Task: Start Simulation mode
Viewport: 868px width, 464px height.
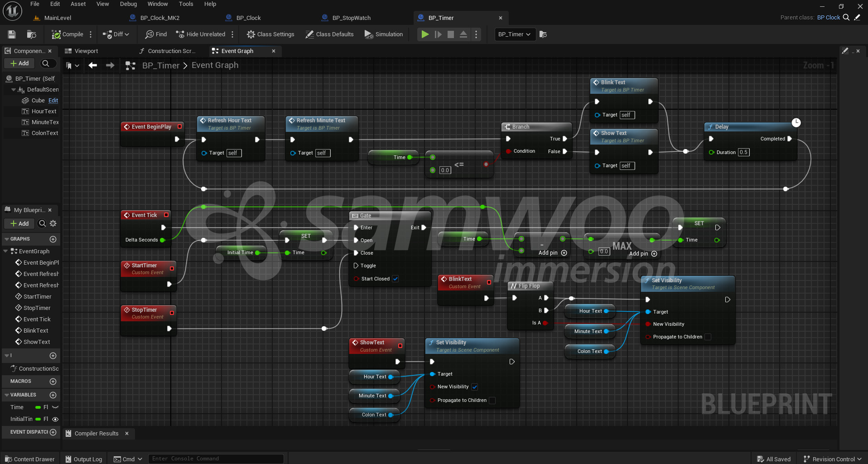Action: coord(384,34)
